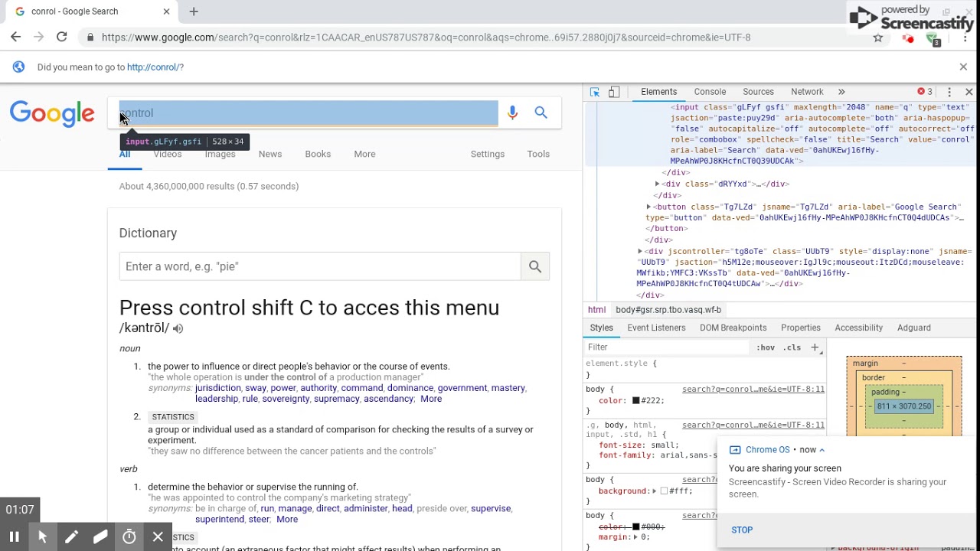
Task: Expand the margin property triangle
Action: point(635,537)
